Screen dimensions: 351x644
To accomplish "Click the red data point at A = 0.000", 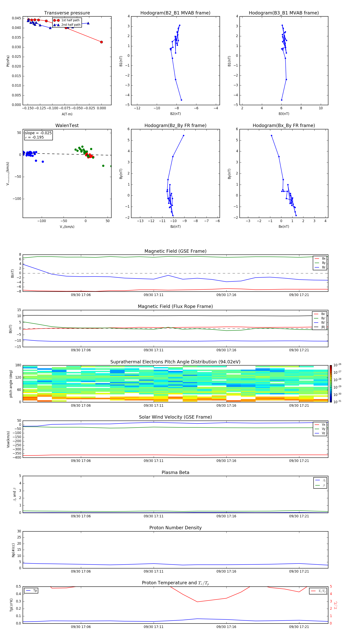I will pos(101,42).
